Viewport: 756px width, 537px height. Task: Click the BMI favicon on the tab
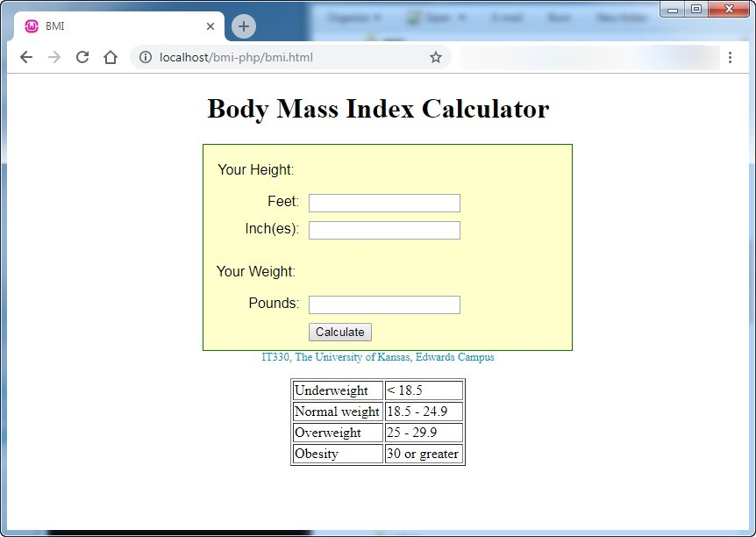(x=32, y=26)
